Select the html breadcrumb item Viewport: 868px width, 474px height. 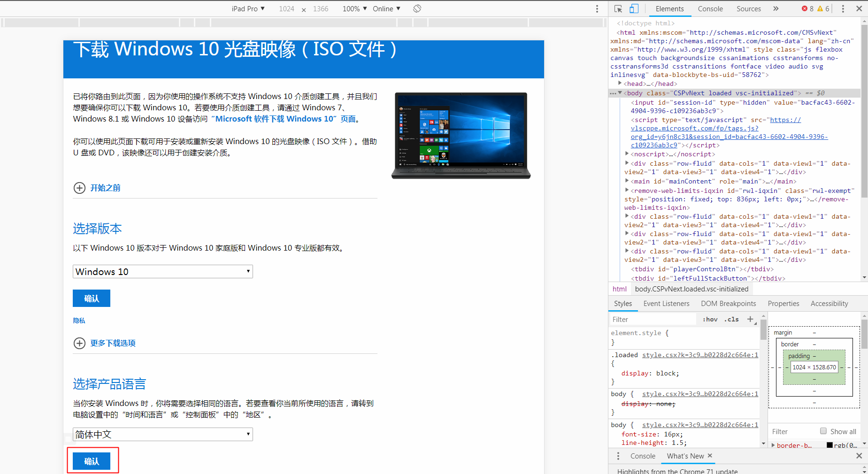620,289
